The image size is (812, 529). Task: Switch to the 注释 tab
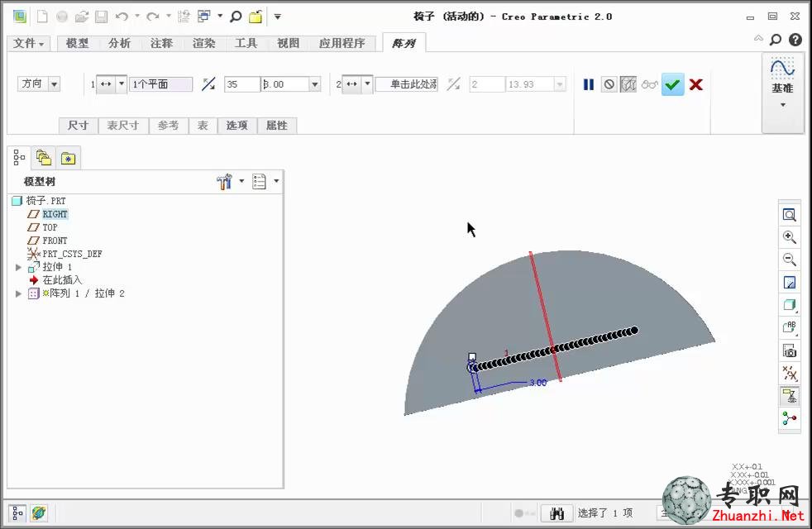pos(161,43)
